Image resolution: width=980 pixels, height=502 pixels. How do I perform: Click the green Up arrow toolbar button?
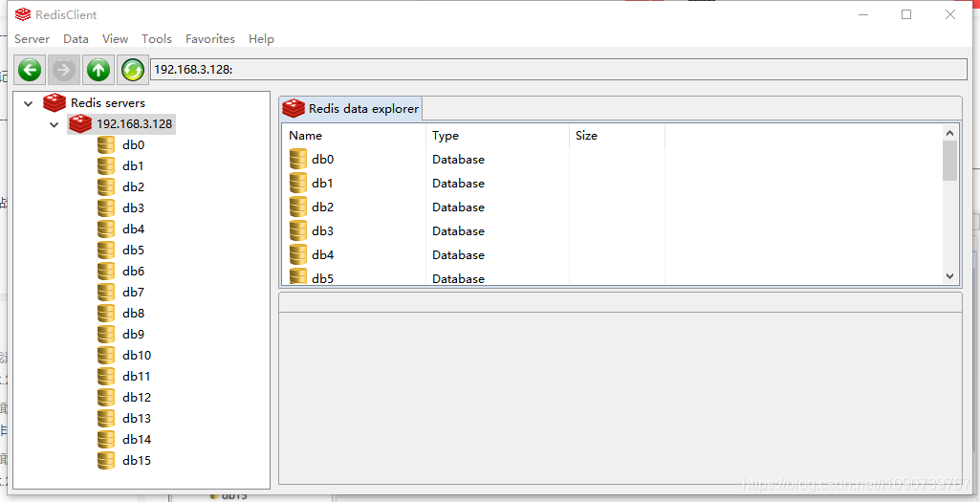pos(98,70)
